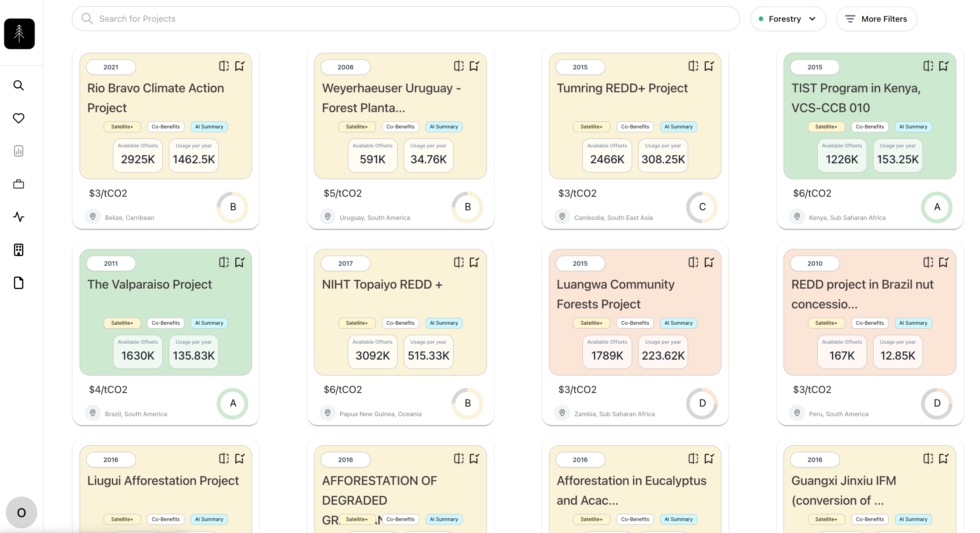The image size is (980, 533).
Task: Open Luangwa Community Forests Project title
Action: 615,294
